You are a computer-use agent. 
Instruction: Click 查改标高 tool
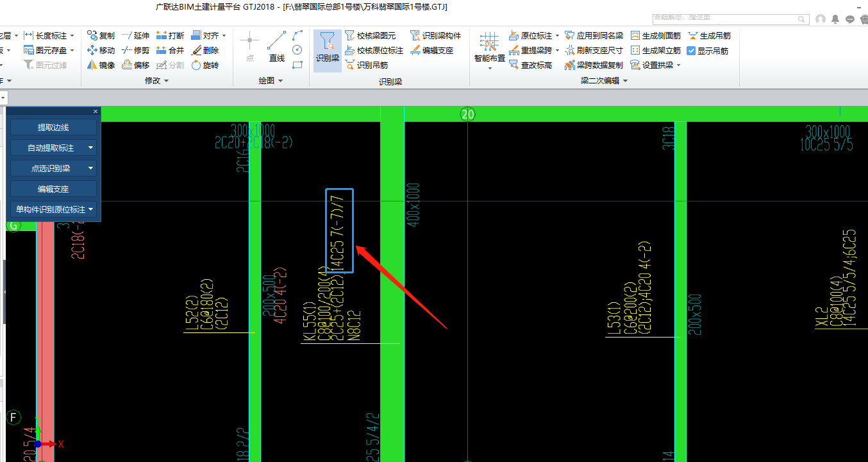click(x=530, y=65)
